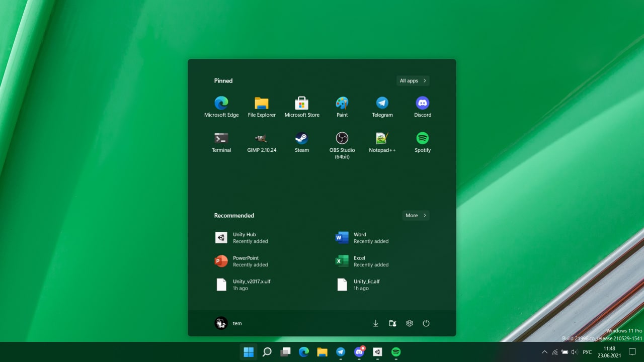Screen dimensions: 644x362
Task: Open Edge from the taskbar
Action: pos(304,352)
